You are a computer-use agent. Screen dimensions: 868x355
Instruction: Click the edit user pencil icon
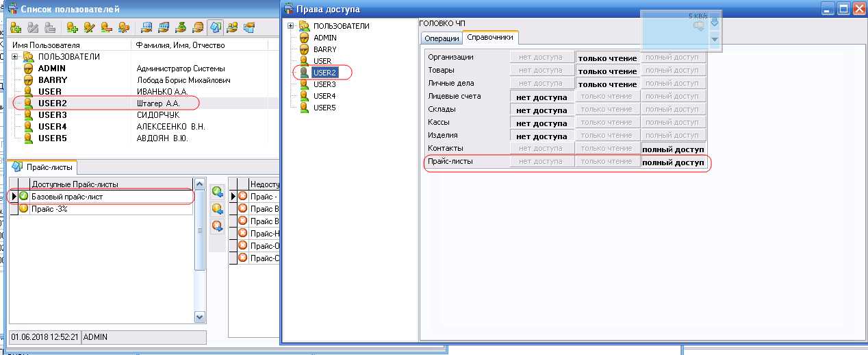[90, 28]
